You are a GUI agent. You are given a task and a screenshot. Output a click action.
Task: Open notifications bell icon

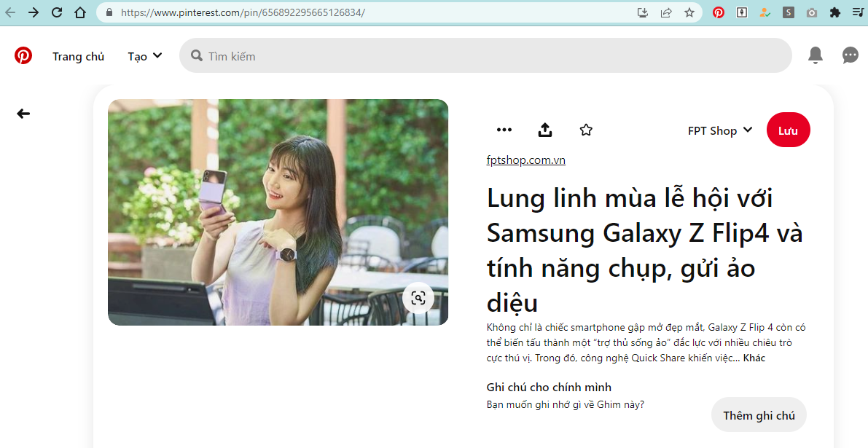pyautogui.click(x=816, y=55)
